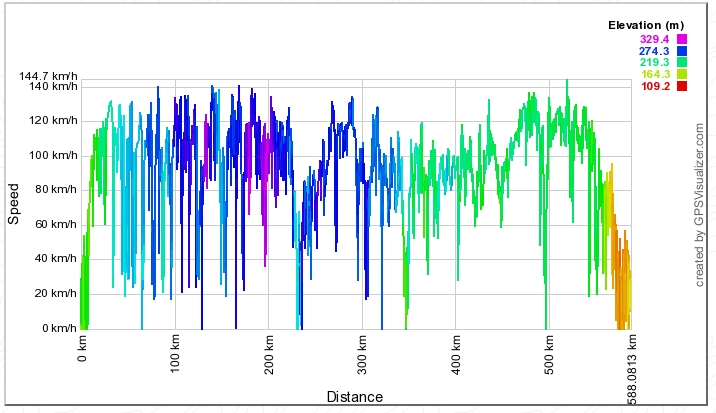716x413 pixels.
Task: Click the yellow-green 164.3 elevation legend swatch
Action: tap(682, 74)
